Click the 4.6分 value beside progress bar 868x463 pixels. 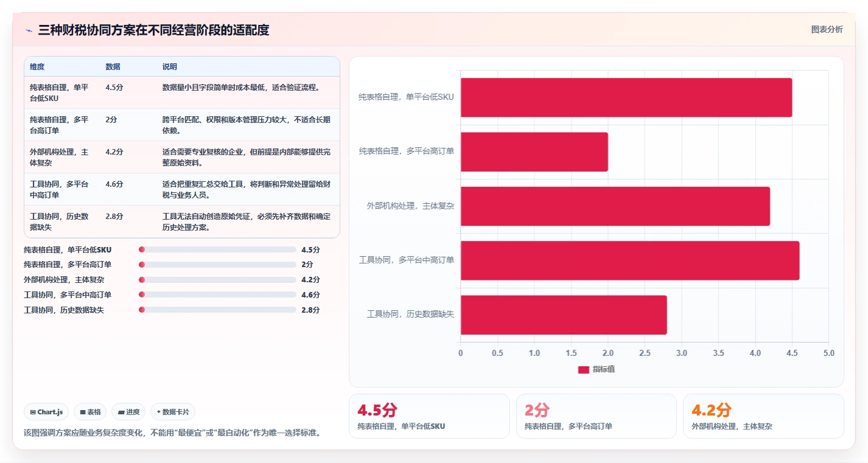point(310,295)
